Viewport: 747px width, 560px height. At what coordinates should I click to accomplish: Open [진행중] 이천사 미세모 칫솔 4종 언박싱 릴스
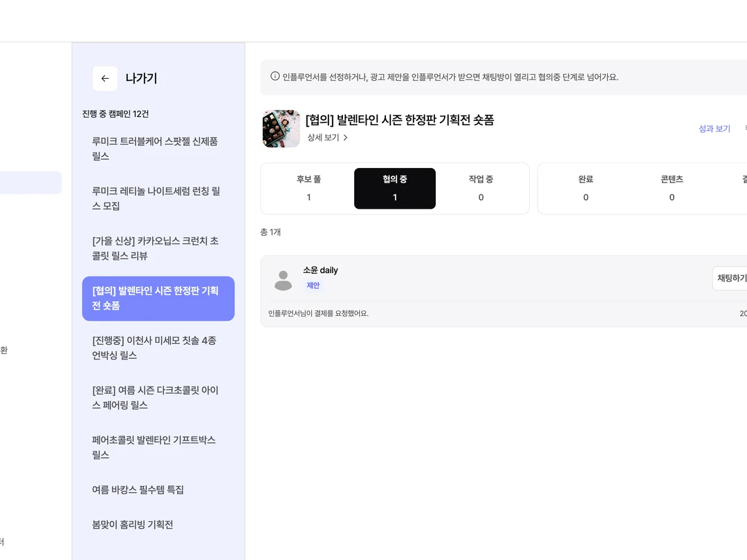[x=158, y=348]
